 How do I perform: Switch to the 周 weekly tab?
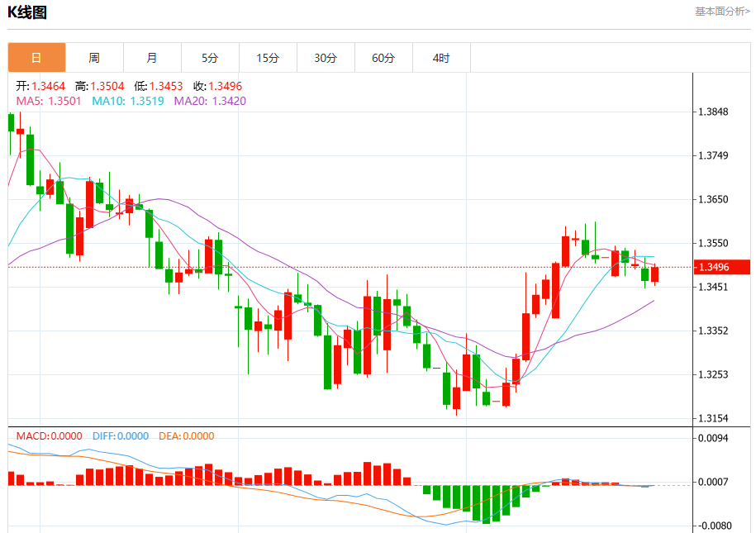(x=94, y=58)
